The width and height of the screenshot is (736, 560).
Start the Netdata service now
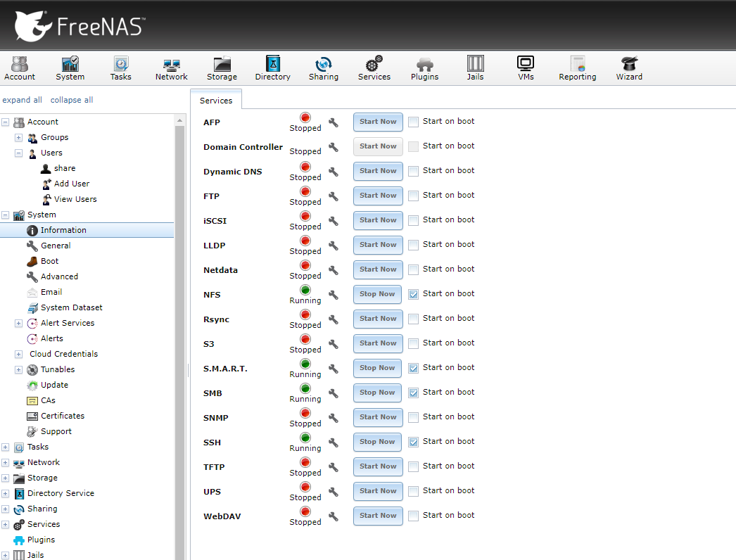(x=378, y=269)
